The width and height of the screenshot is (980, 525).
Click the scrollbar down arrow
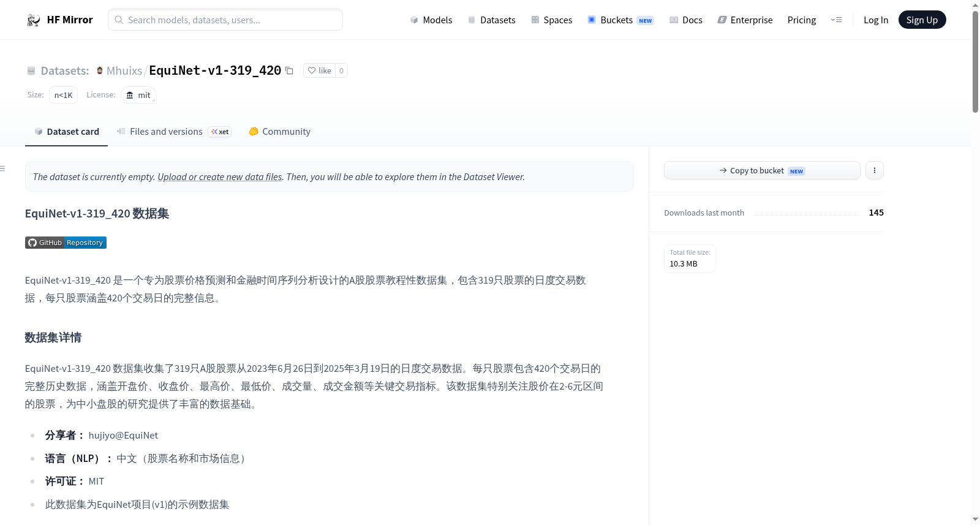pyautogui.click(x=975, y=519)
